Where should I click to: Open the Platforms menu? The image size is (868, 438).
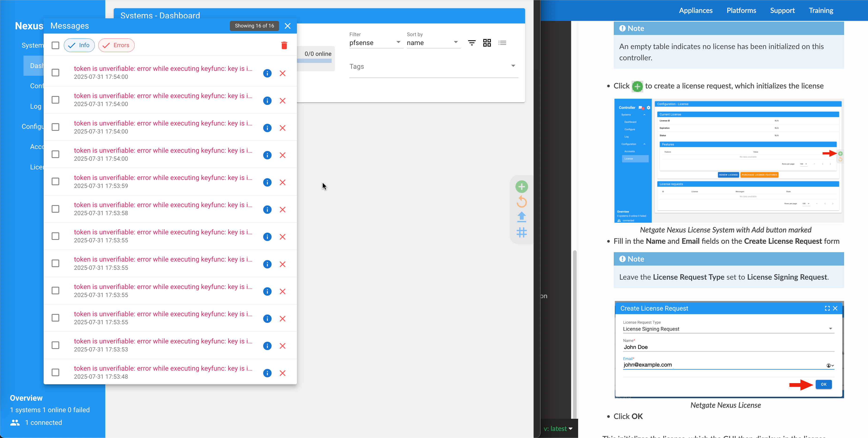pos(741,11)
